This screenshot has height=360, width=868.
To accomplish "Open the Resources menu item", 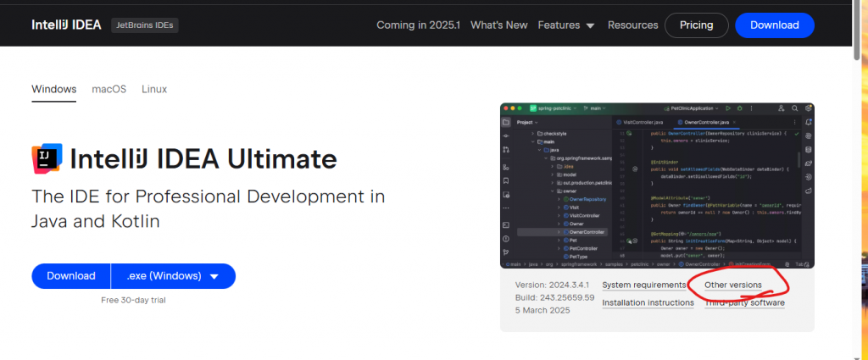I will point(632,25).
